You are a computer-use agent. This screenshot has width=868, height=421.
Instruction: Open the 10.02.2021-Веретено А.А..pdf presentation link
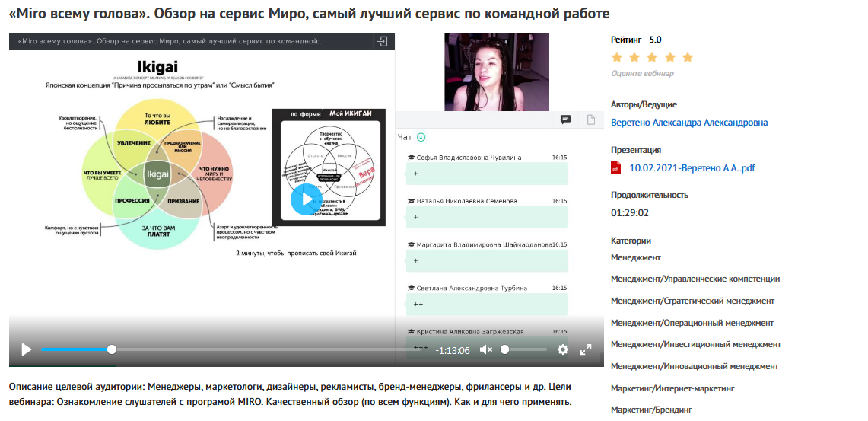click(692, 168)
